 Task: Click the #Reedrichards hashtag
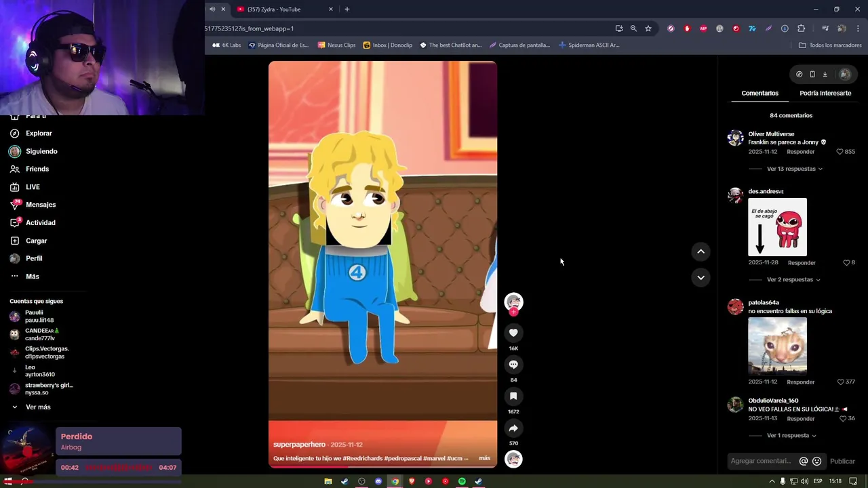click(x=362, y=458)
